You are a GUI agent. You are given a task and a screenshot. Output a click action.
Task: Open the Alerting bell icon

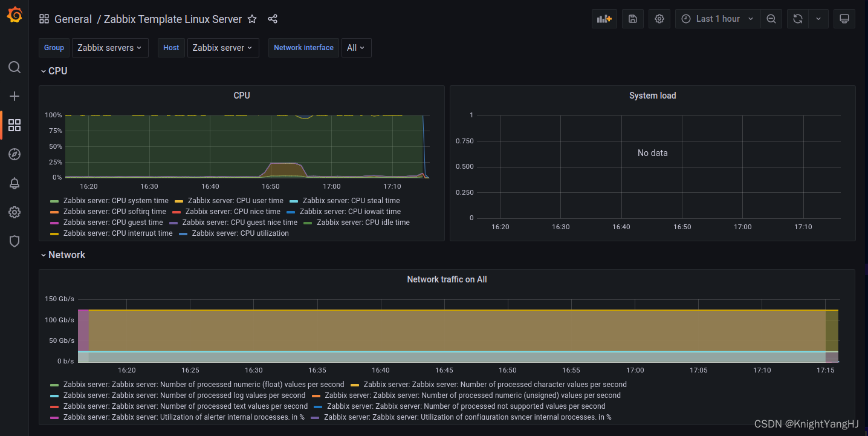pyautogui.click(x=15, y=183)
